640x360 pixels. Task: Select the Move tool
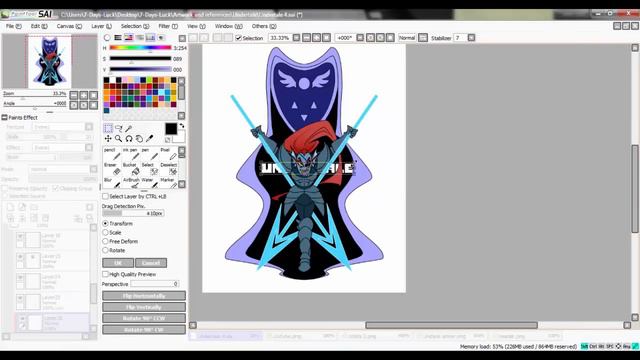(108, 139)
